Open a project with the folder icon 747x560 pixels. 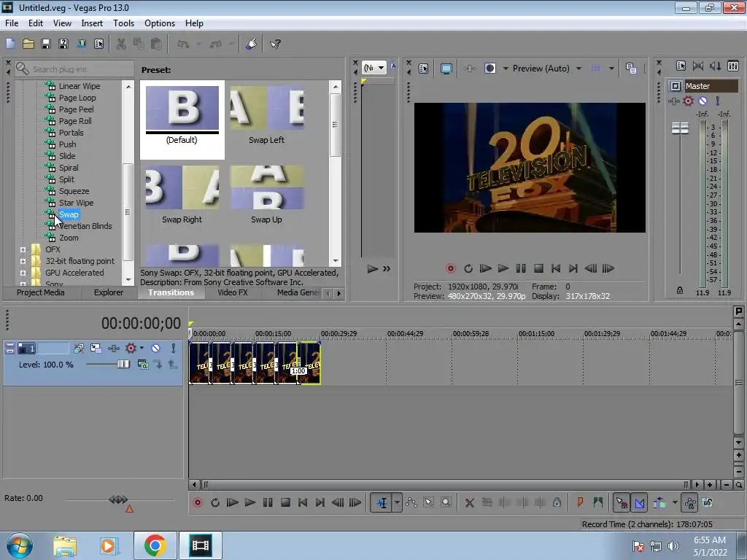click(x=28, y=44)
